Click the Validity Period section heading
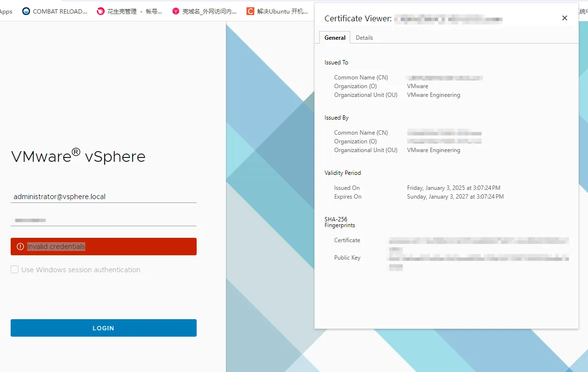This screenshot has height=372, width=588. coord(342,173)
